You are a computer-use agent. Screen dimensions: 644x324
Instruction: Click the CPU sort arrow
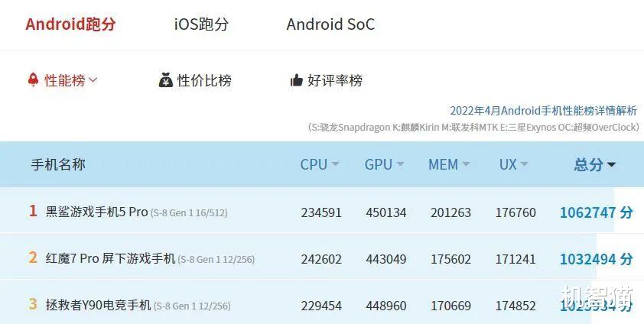[335, 164]
